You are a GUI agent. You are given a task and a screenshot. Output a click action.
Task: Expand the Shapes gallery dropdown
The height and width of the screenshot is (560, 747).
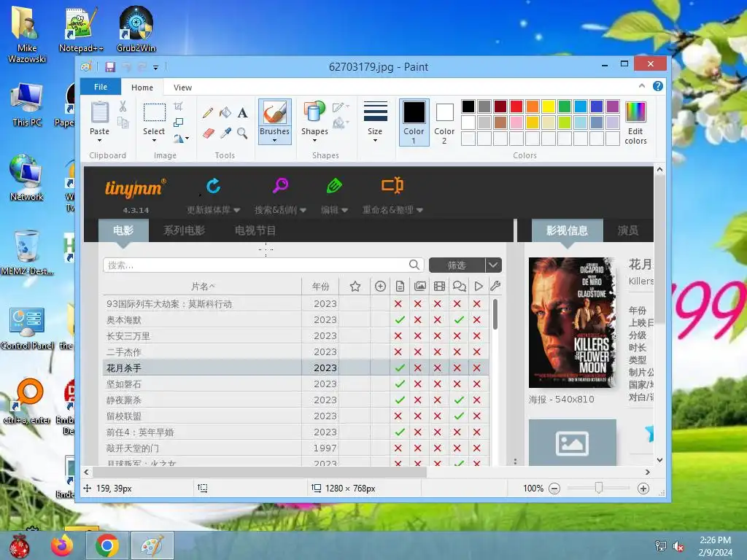314,141
